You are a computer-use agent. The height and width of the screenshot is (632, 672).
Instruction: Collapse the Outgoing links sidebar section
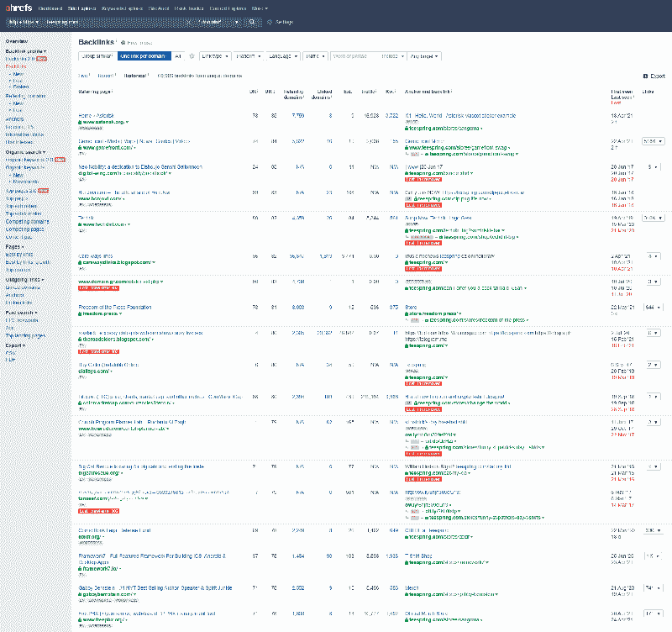24,280
